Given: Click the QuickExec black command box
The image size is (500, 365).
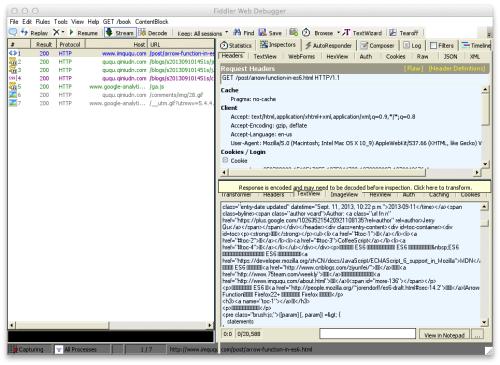Looking at the screenshot, I should [111, 337].
